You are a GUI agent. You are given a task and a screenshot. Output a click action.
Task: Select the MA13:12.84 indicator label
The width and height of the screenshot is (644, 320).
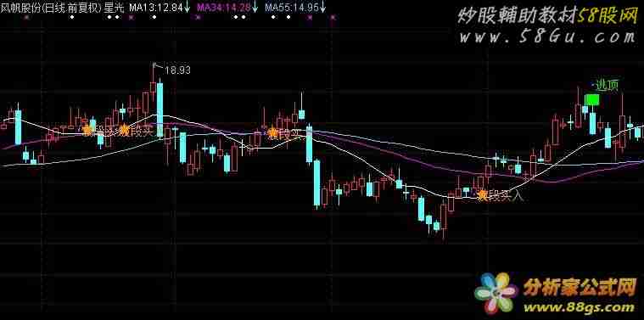(x=156, y=8)
